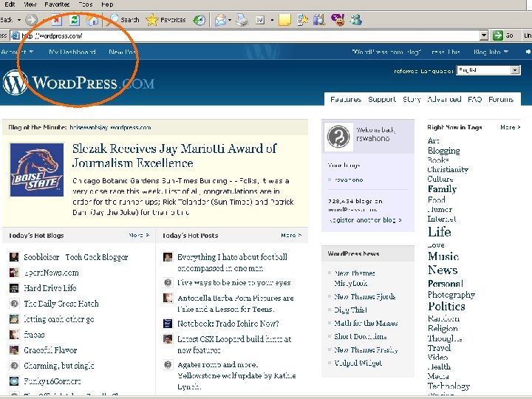Open Notebook: Trade Ichiro Now post

[228, 324]
